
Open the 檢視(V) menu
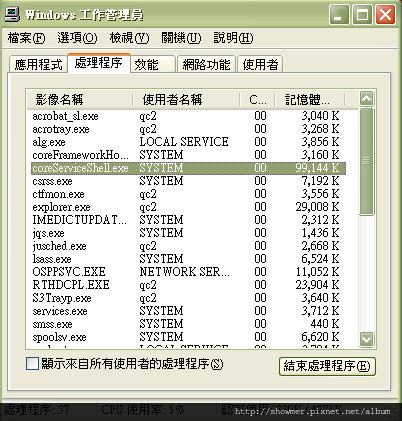tap(129, 38)
